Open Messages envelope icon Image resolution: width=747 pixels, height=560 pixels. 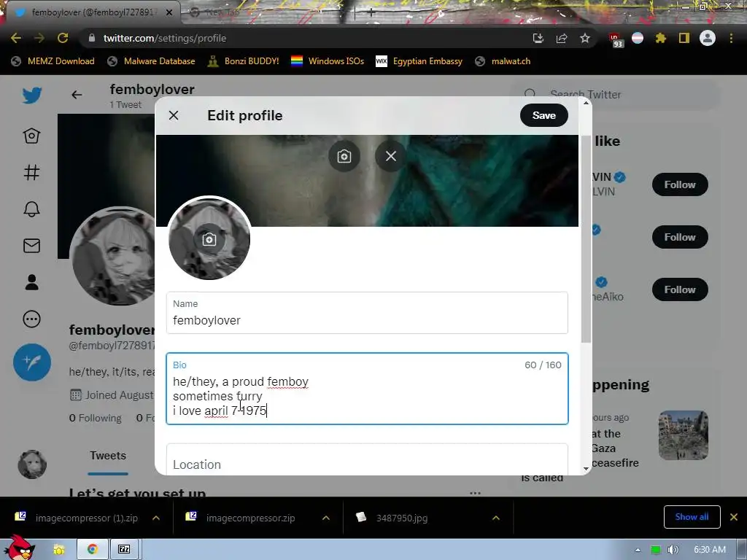tap(31, 246)
